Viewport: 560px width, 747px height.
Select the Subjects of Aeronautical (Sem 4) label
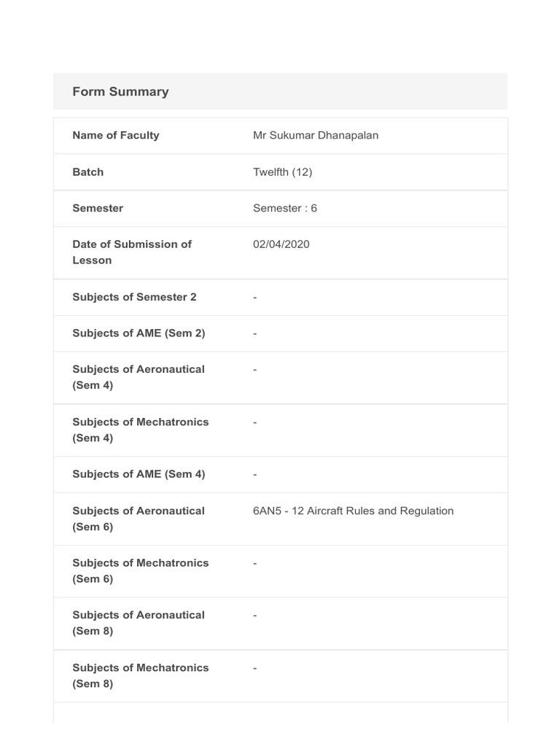coord(139,377)
